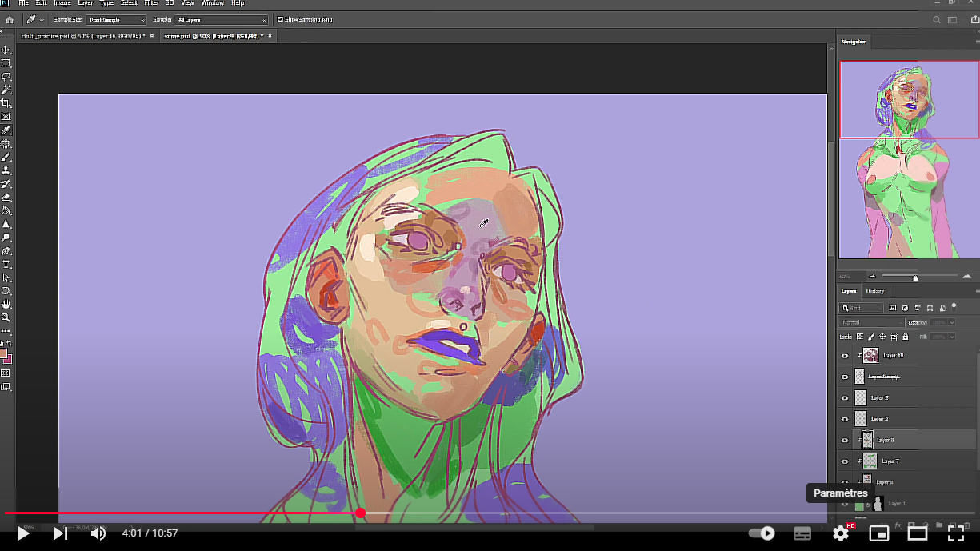Open the tool preset picker arrow

(x=42, y=19)
